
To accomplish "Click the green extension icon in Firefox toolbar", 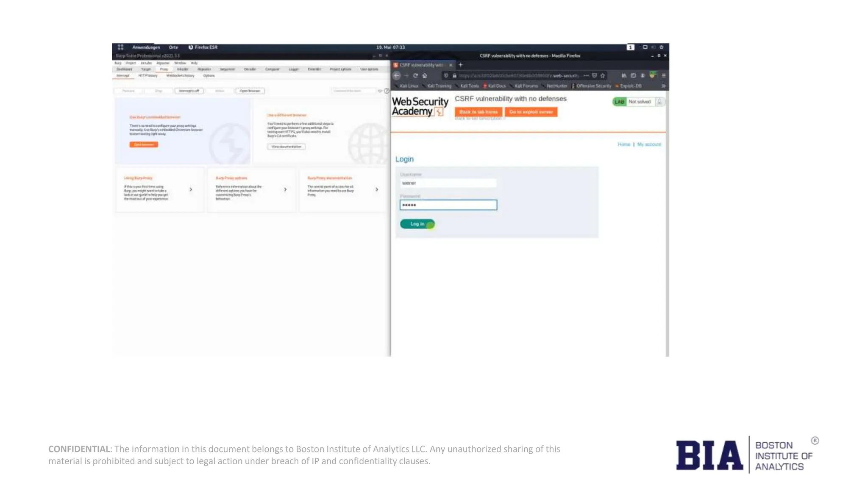I will pos(653,75).
